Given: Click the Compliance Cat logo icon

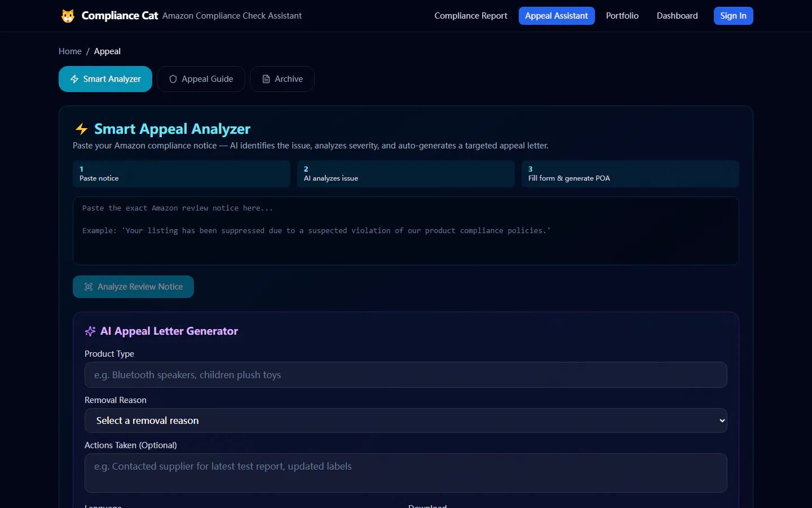Looking at the screenshot, I should click(68, 16).
